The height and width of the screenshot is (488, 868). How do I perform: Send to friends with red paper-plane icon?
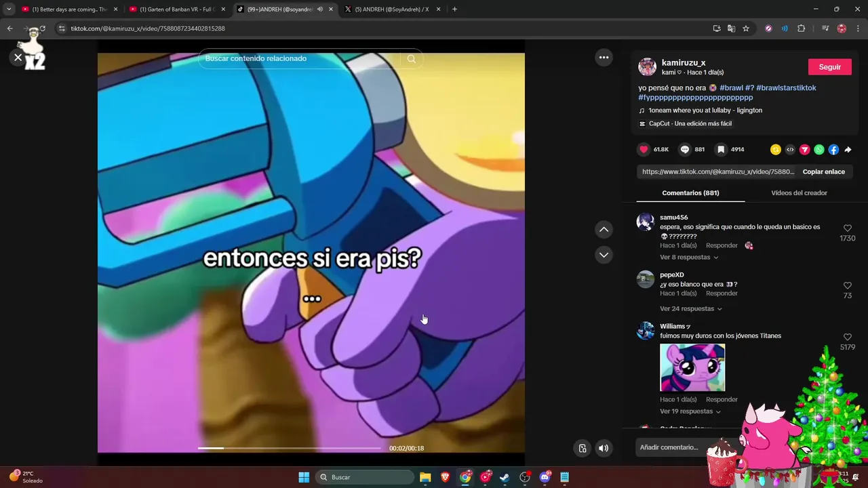tap(805, 150)
